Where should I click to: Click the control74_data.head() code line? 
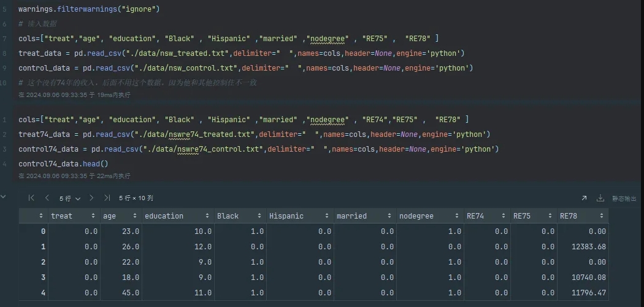pyautogui.click(x=63, y=164)
